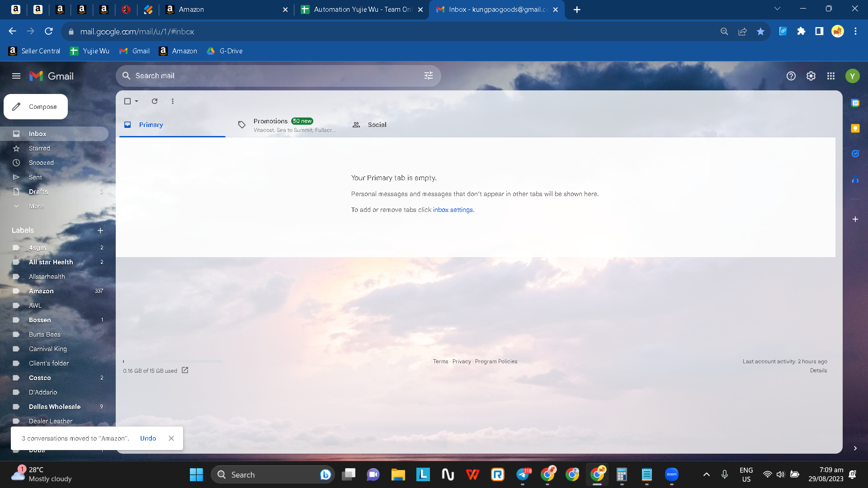Open Seller Central bookmark
Screen dimensions: 868x488
click(x=34, y=51)
